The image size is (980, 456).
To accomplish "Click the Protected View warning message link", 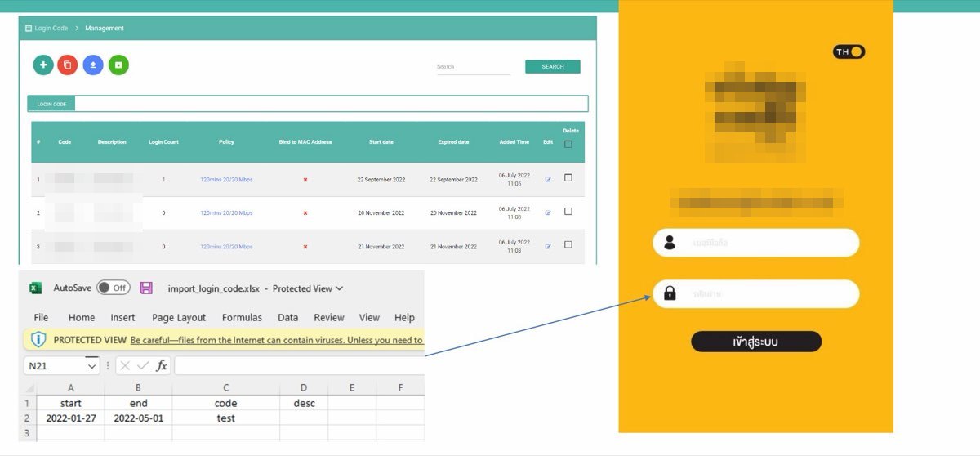I will (x=277, y=340).
